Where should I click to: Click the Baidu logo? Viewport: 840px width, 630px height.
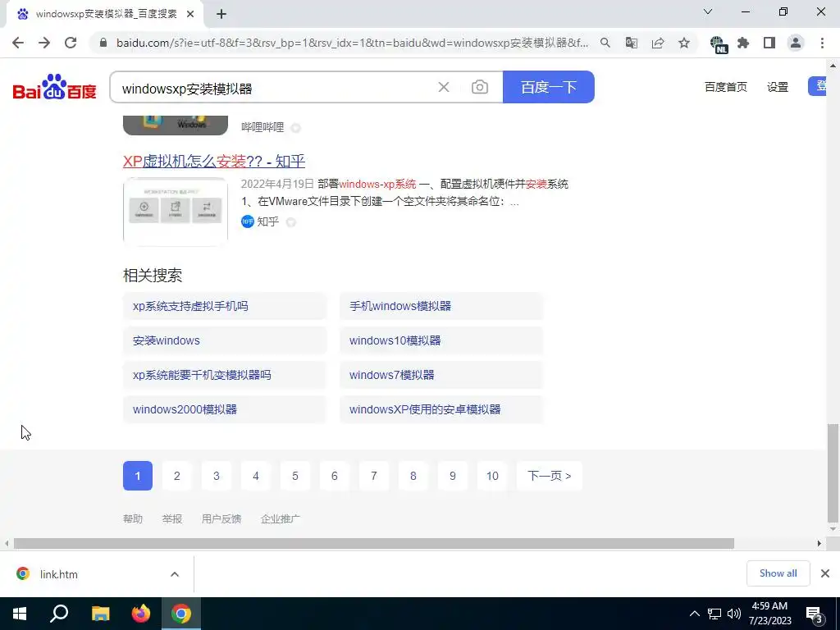coord(54,87)
